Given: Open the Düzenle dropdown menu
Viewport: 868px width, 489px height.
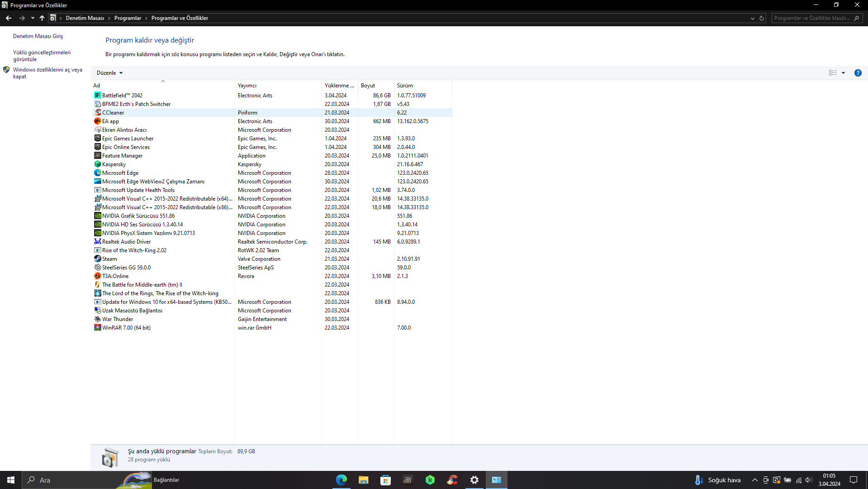Looking at the screenshot, I should click(x=109, y=73).
